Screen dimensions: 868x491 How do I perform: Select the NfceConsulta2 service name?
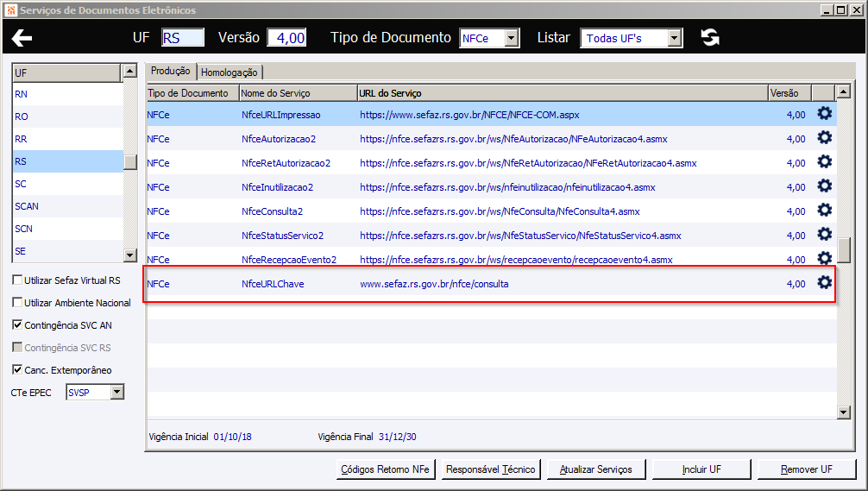point(272,211)
